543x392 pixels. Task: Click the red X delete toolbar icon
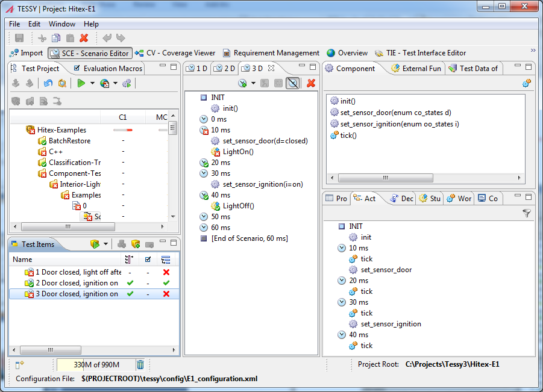(x=84, y=38)
